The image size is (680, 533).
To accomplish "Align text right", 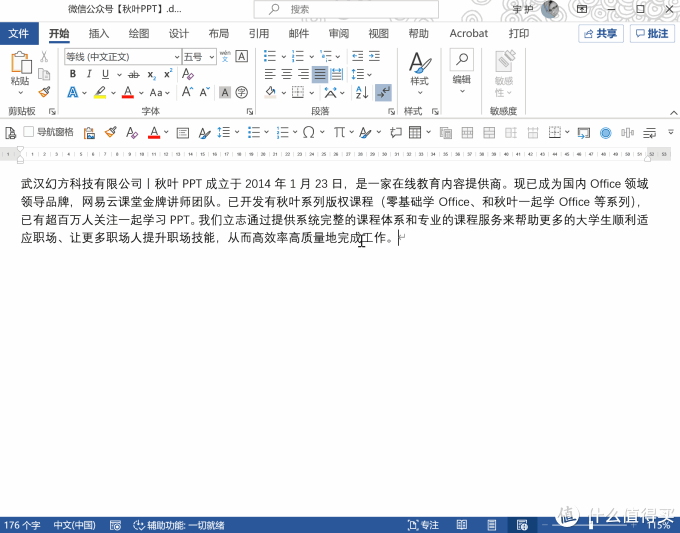I will pos(303,74).
